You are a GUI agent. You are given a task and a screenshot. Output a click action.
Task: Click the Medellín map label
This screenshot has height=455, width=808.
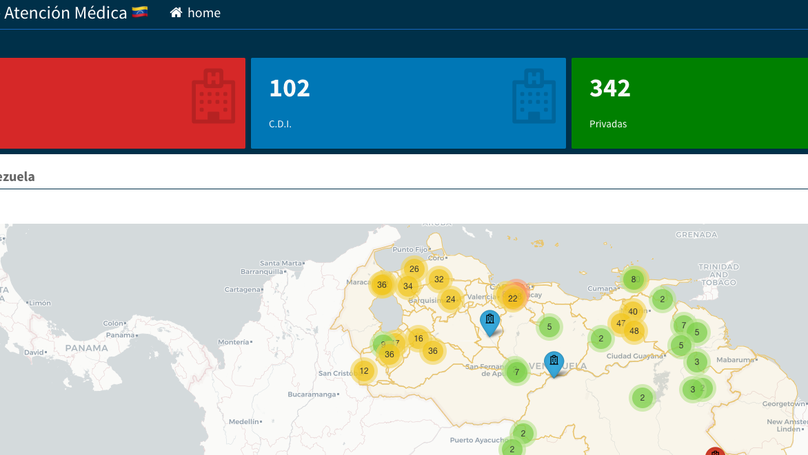(244, 422)
